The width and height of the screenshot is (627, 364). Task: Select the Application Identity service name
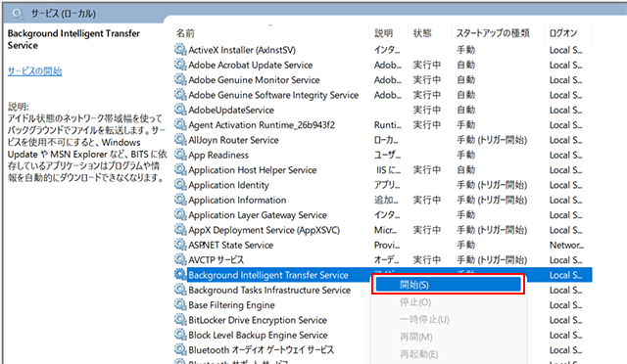[x=228, y=185]
